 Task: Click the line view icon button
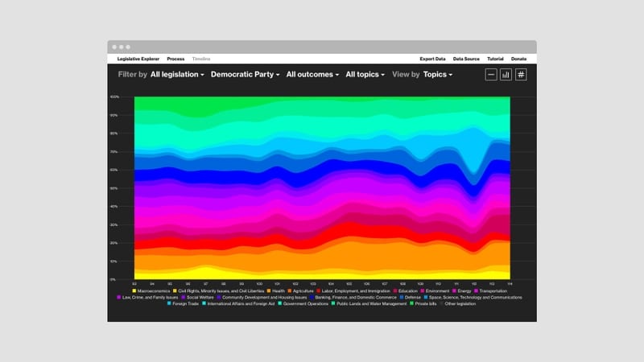[491, 75]
